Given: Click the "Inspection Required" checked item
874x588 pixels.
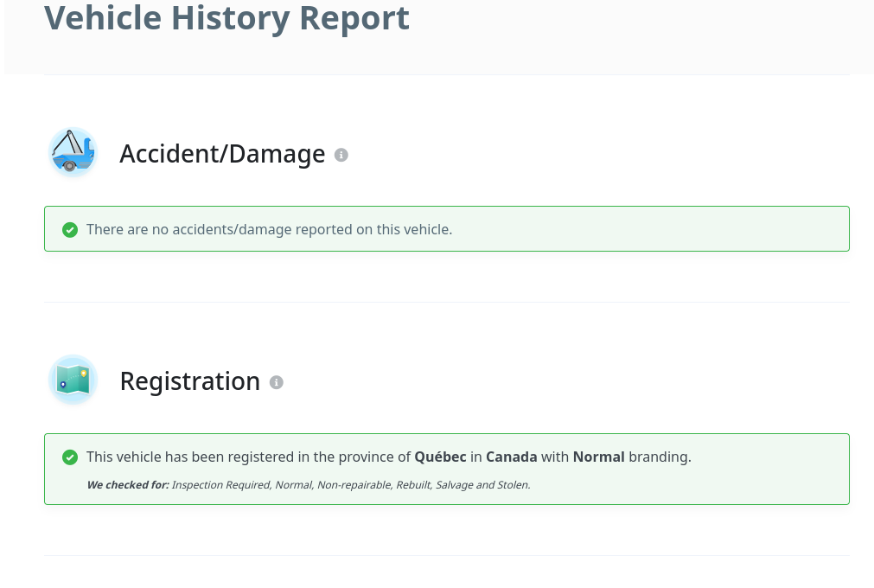Looking at the screenshot, I should tap(220, 485).
